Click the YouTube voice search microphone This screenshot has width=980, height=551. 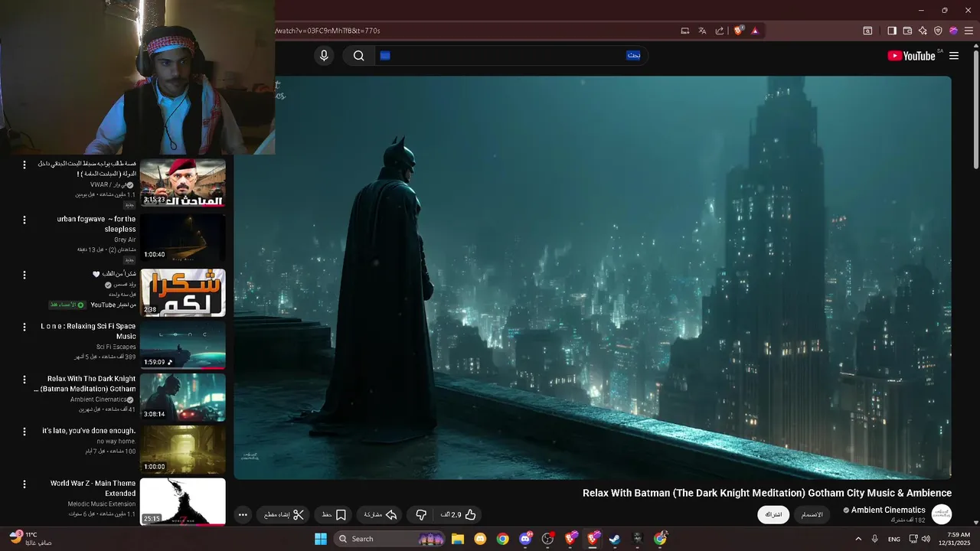pos(324,55)
